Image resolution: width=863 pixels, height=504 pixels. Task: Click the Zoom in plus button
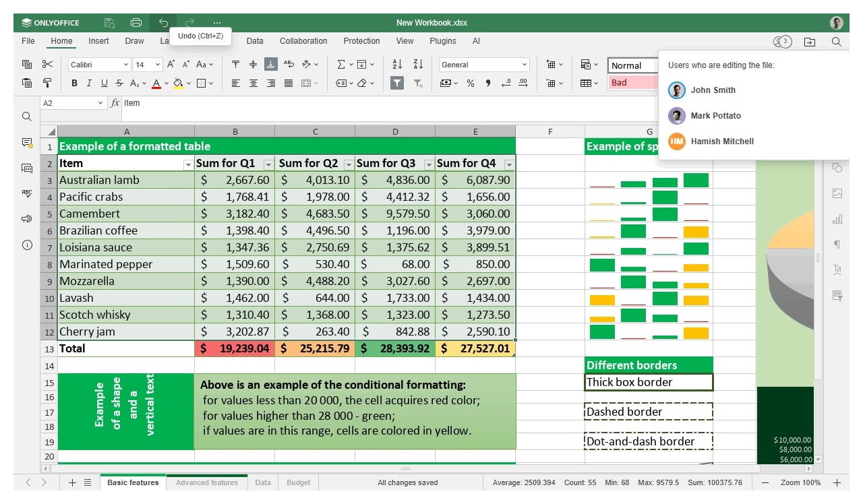pyautogui.click(x=837, y=482)
